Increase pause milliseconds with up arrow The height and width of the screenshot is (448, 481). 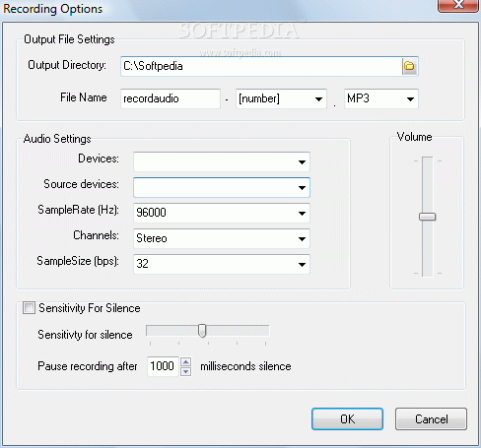click(186, 362)
